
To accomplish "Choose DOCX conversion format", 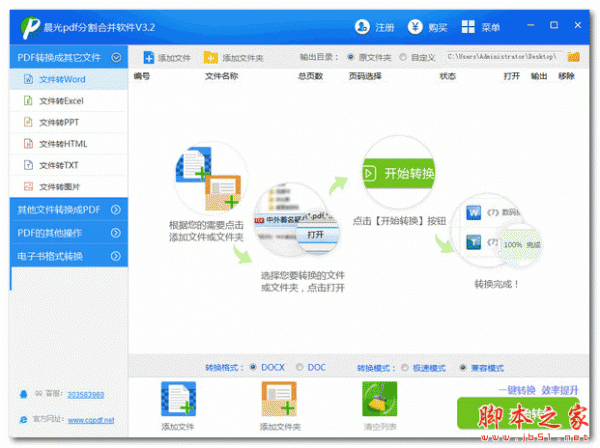I will [x=253, y=367].
